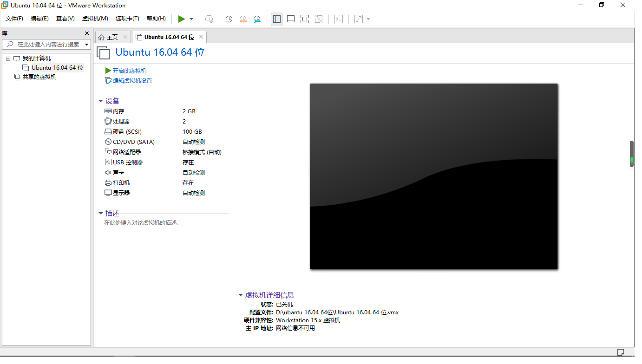Click the black VM screen preview thumbnail

click(x=433, y=176)
